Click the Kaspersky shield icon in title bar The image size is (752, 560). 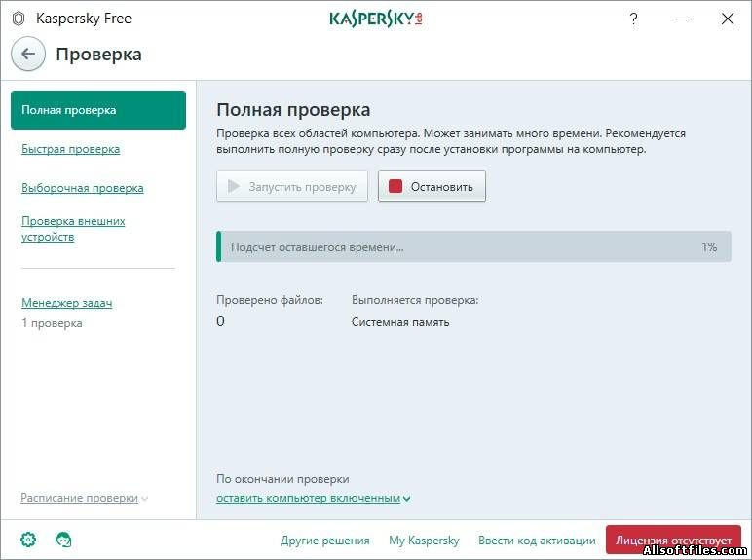(x=19, y=19)
